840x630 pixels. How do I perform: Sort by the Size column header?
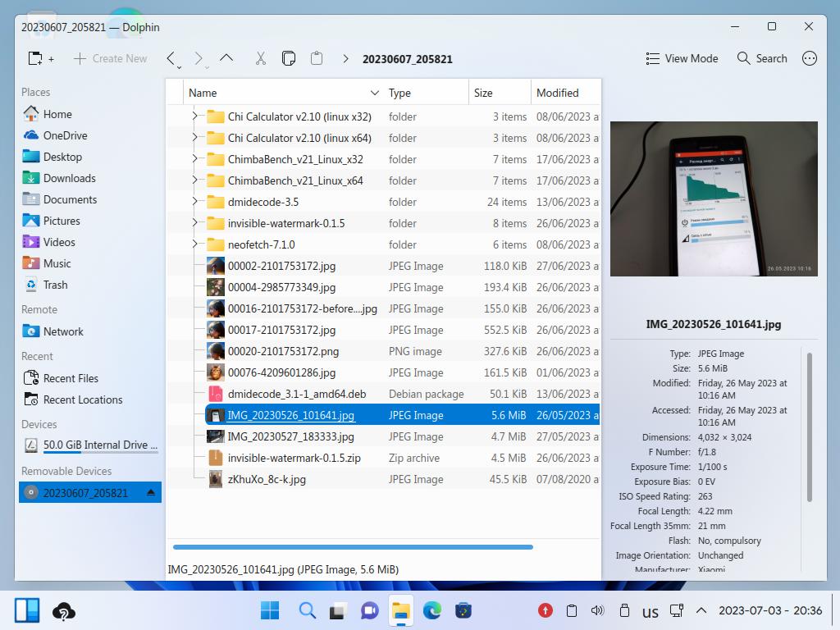coord(500,93)
